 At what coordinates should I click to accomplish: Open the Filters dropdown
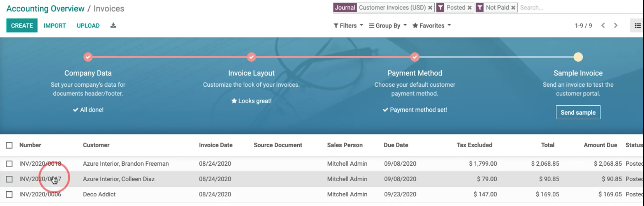tap(348, 26)
